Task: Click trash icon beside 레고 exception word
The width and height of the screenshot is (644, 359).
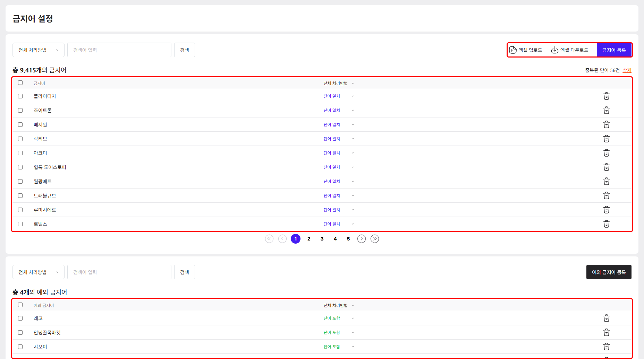Action: click(606, 318)
